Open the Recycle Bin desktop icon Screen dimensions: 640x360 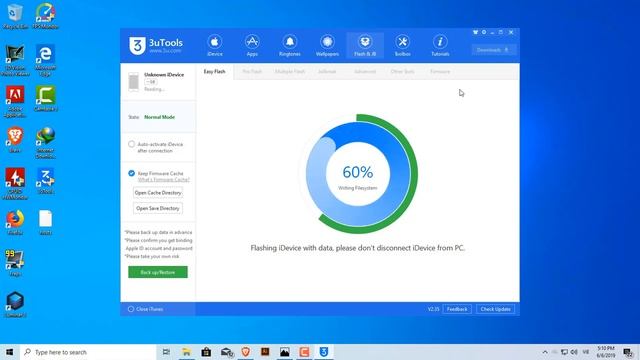click(x=16, y=17)
